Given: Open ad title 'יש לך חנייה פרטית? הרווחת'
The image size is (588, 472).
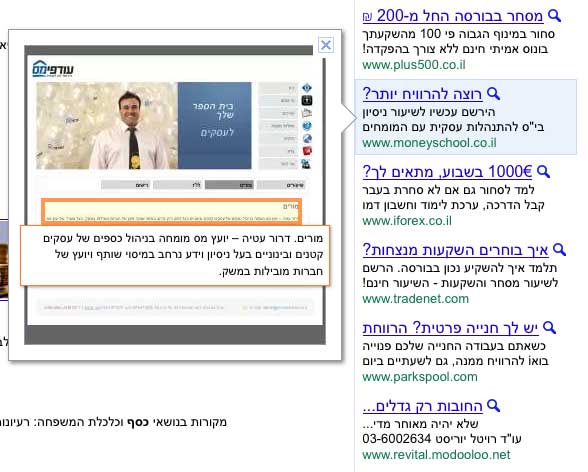Looking at the screenshot, I should [450, 328].
